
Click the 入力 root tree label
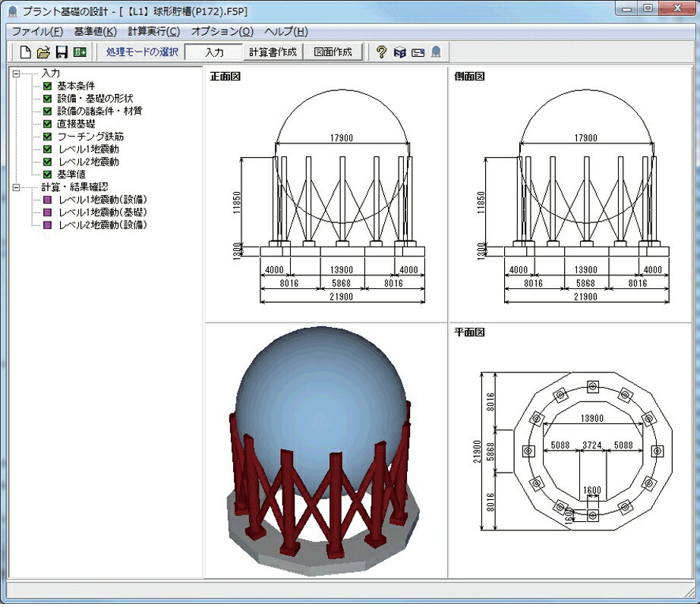point(50,74)
